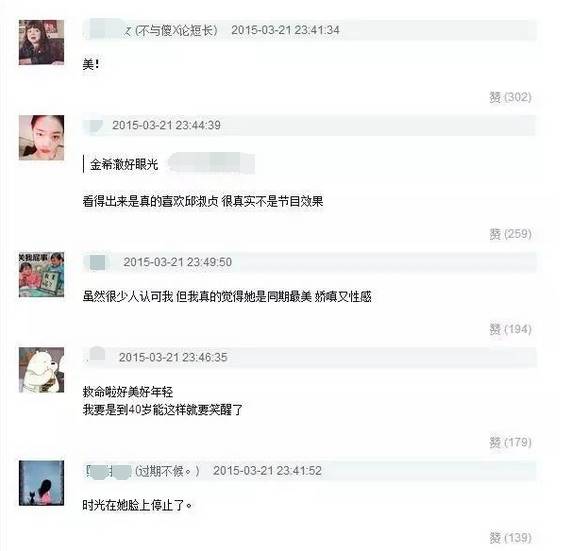Select quoted text 金希澈好眼光
The image size is (565, 551).
[x=124, y=165]
